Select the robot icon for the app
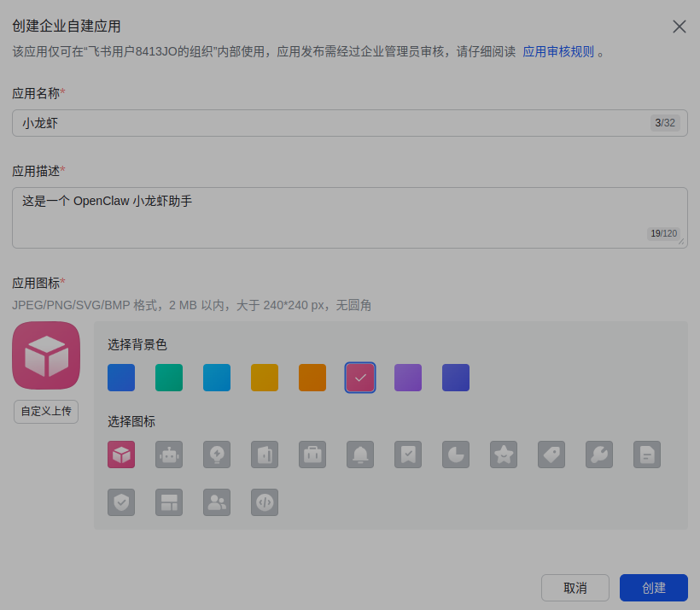 [x=169, y=455]
